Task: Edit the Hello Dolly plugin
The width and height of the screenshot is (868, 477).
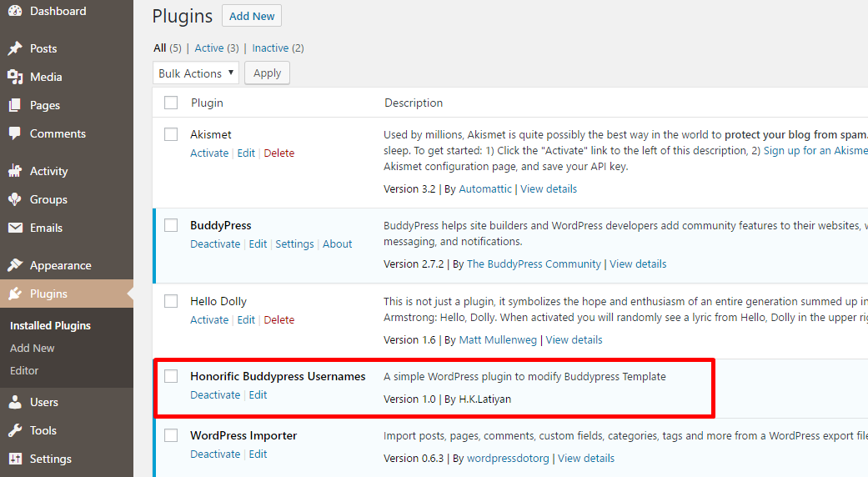Action: [246, 320]
